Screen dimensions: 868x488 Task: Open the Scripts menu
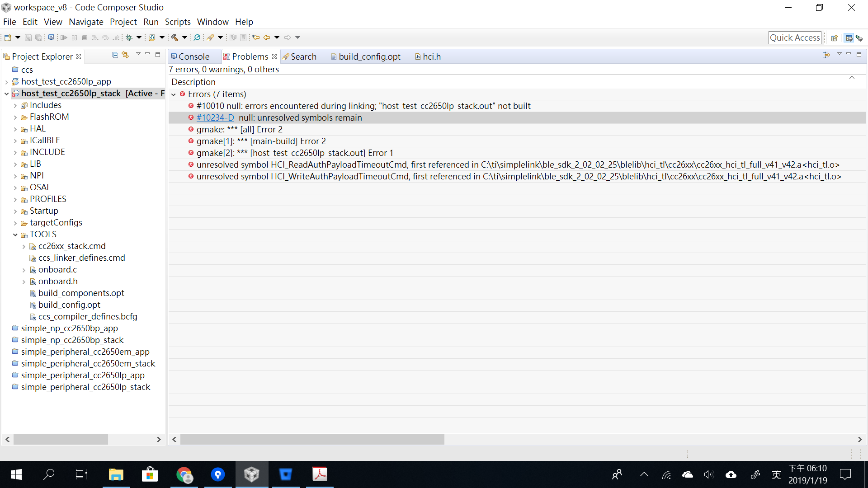(x=178, y=22)
